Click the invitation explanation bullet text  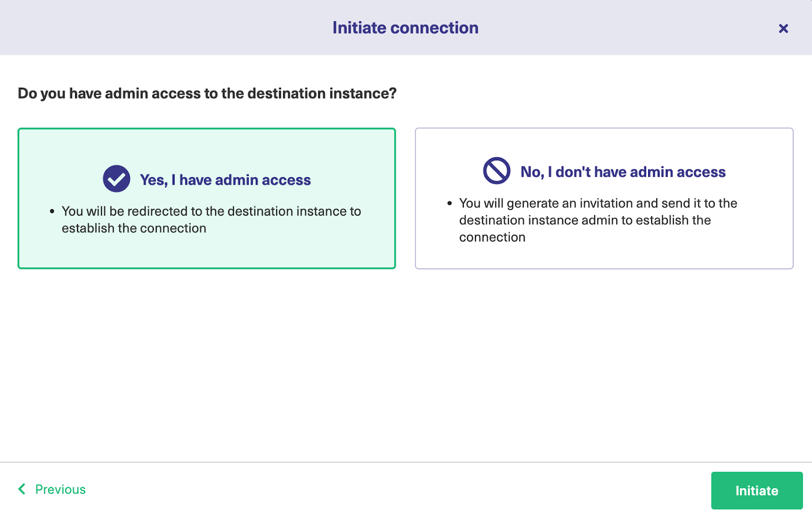598,220
